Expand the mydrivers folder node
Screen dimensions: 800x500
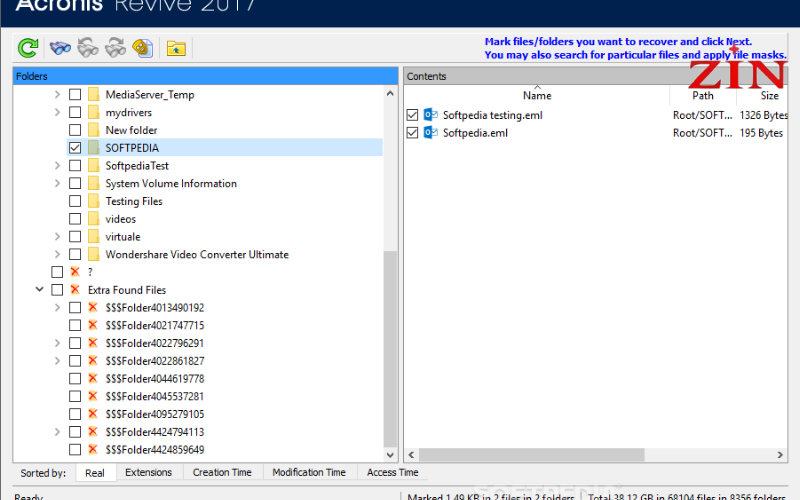(x=57, y=112)
